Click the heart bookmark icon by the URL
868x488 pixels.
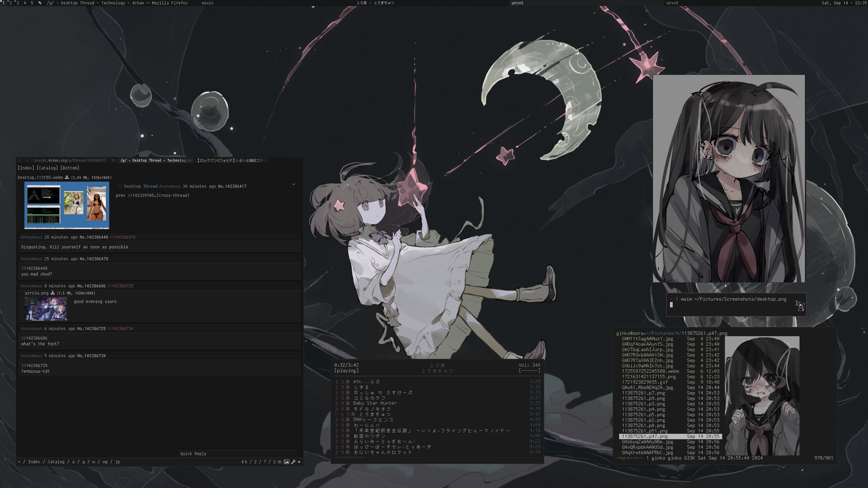(113, 160)
